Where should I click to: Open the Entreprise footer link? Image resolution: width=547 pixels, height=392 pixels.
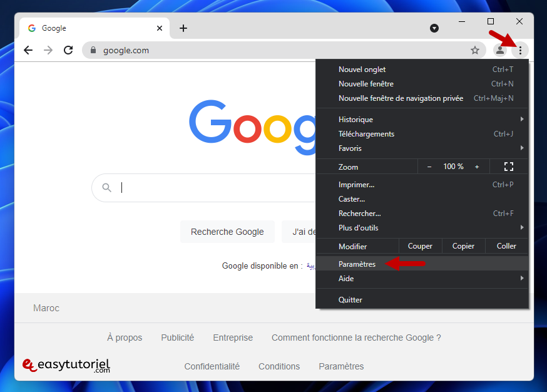233,338
